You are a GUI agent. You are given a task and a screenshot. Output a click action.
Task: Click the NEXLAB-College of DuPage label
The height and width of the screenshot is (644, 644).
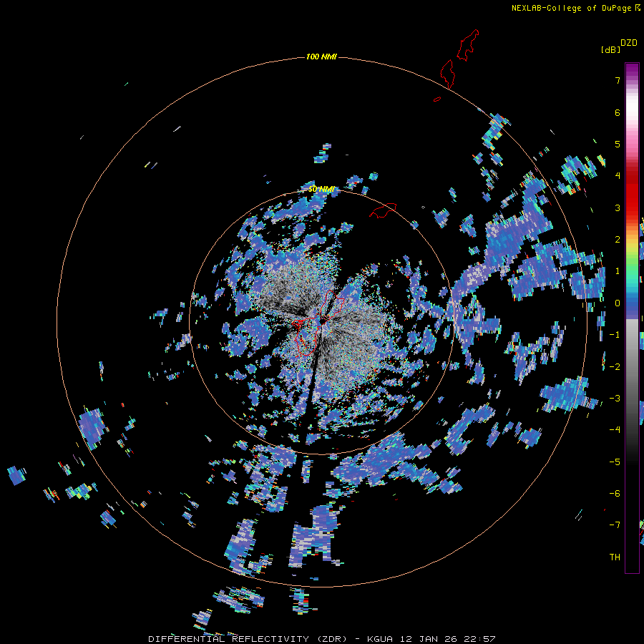coord(571,8)
